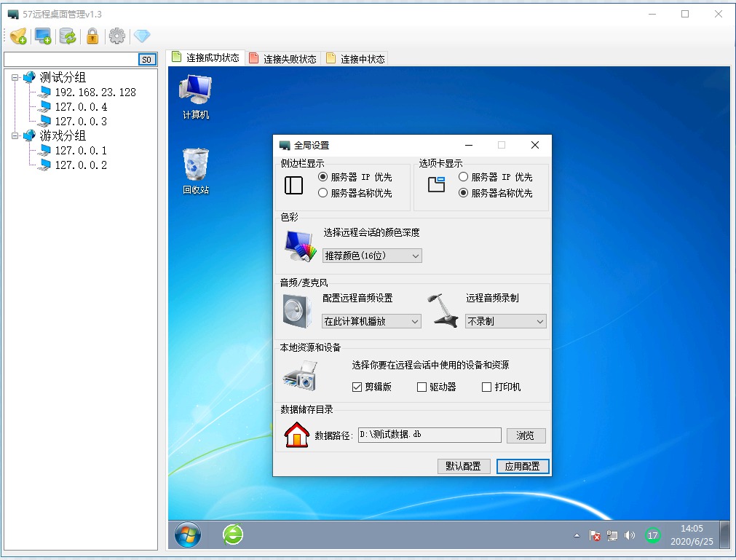This screenshot has height=560, width=736.
Task: Click the add group bell icon in toolbar
Action: (x=18, y=36)
